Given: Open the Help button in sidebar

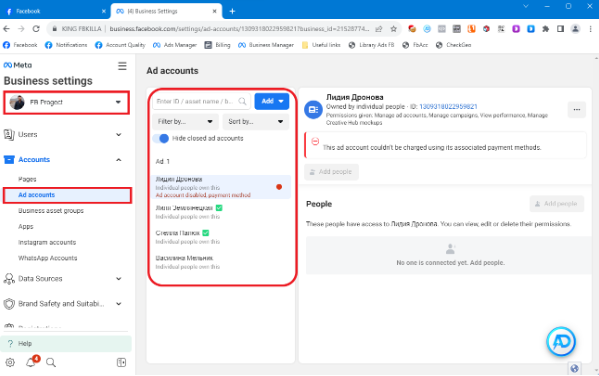Looking at the screenshot, I should [66, 344].
